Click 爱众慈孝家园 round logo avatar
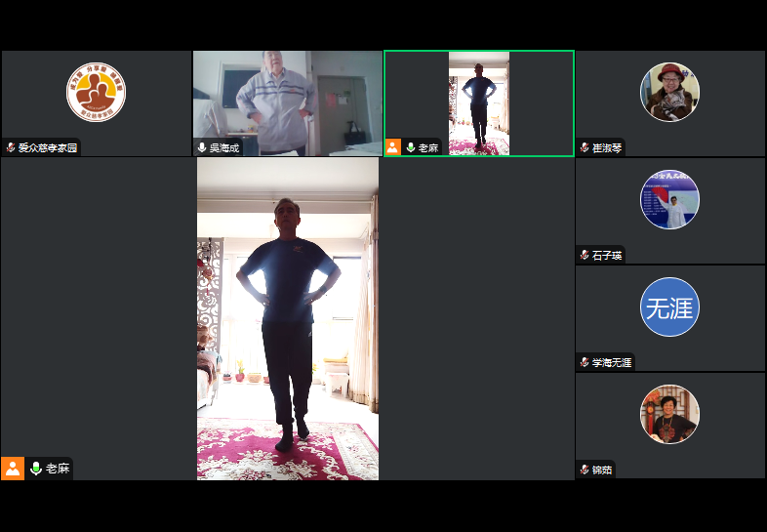767x532 pixels. click(x=96, y=92)
